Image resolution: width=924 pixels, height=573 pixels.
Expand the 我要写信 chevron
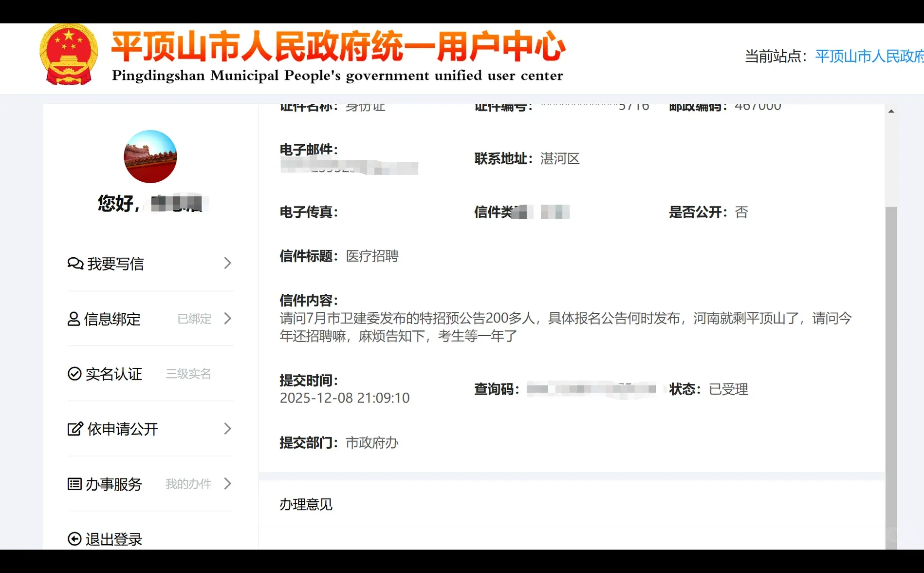click(227, 263)
